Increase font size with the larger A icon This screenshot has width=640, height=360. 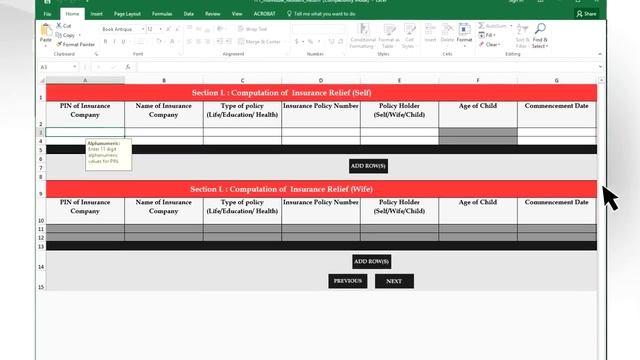(x=168, y=29)
